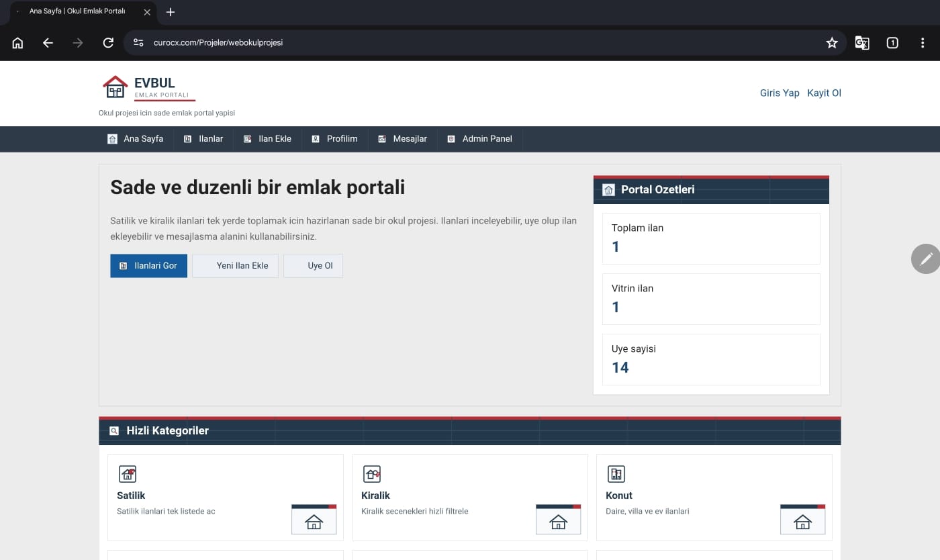The image size is (940, 560).
Task: Click the Kiralik card house thumbnail
Action: point(558,519)
